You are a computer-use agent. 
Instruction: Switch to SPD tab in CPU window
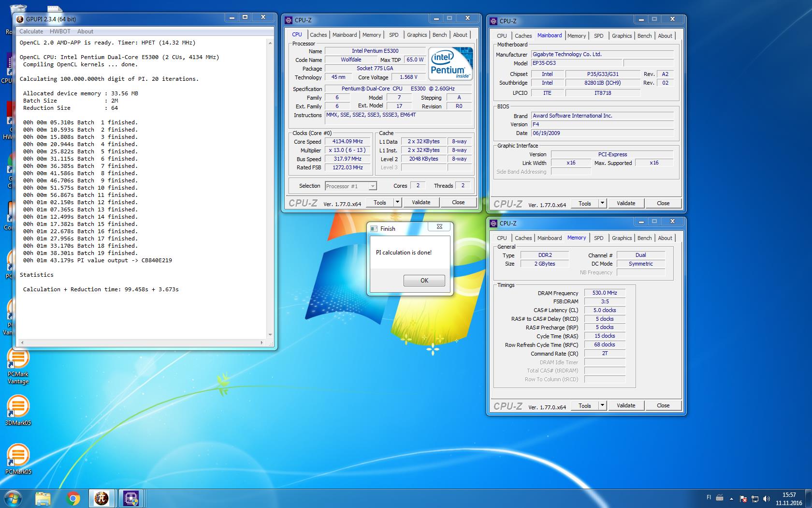pyautogui.click(x=394, y=35)
